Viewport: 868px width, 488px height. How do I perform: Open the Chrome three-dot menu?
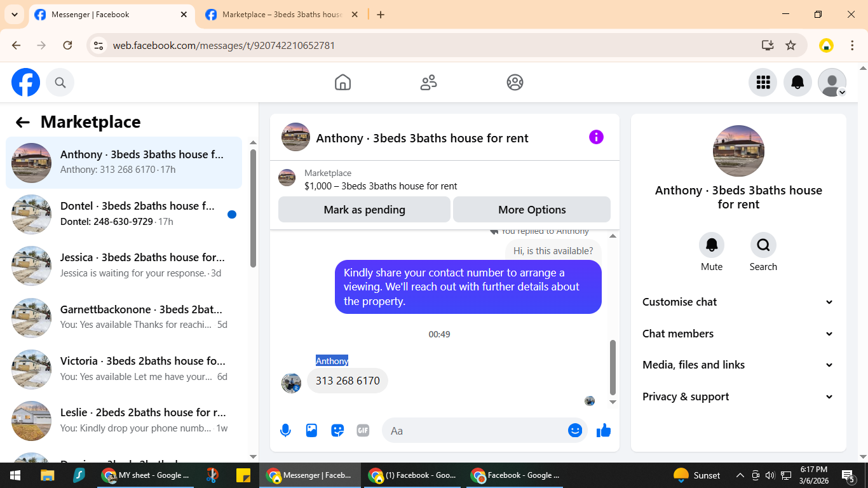[x=852, y=45]
